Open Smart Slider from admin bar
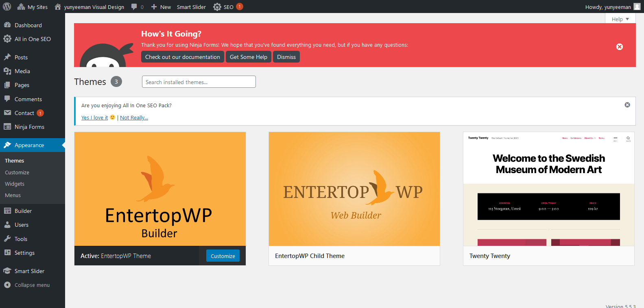 [191, 7]
